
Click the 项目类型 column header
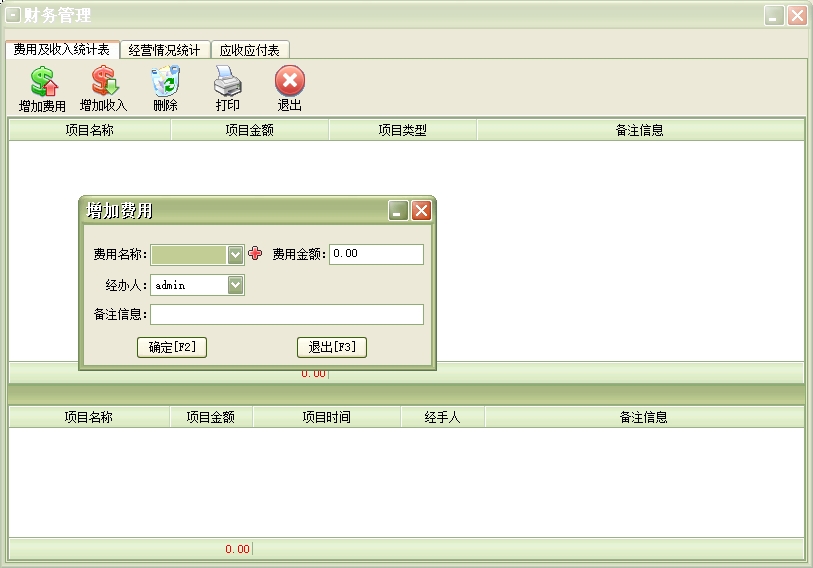point(402,130)
